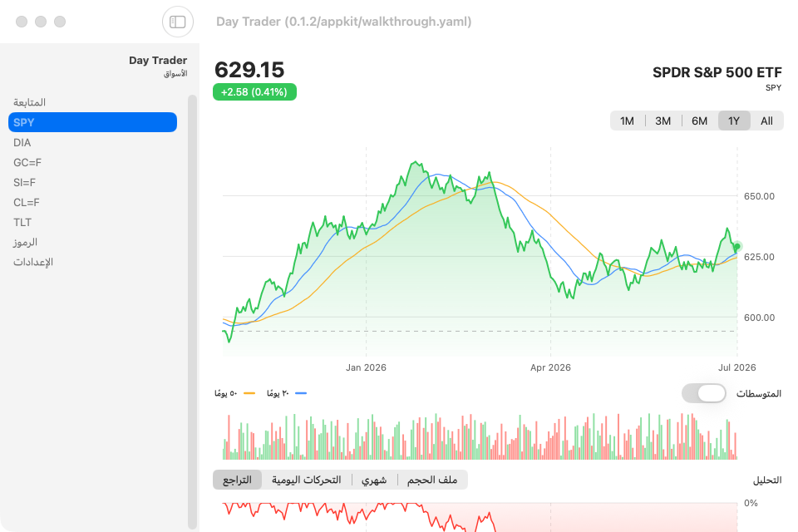Open the الإعدادات settings item

pyautogui.click(x=92, y=262)
